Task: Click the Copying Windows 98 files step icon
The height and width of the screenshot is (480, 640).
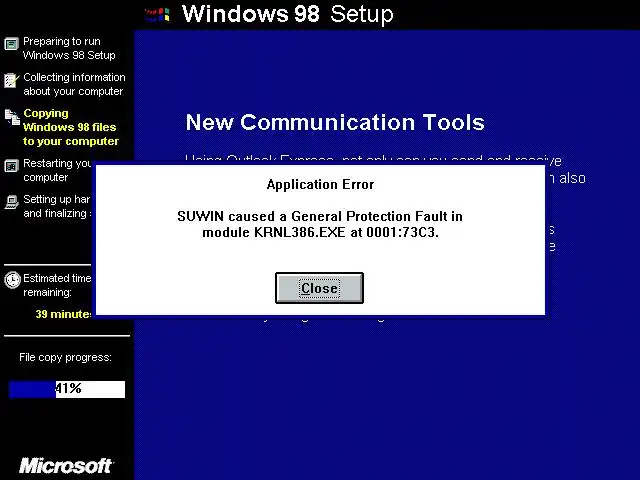Action: tap(12, 117)
